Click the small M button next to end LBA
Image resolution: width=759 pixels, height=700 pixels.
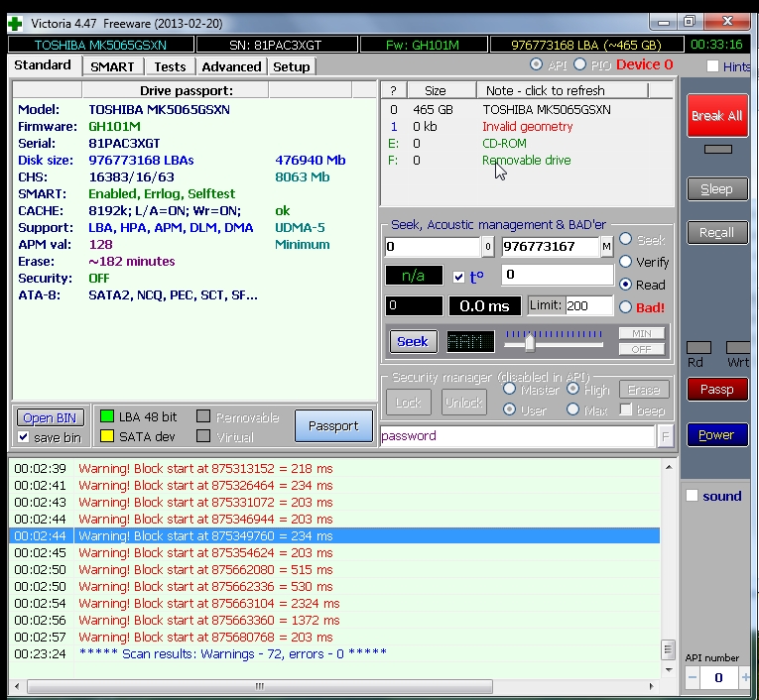coord(606,247)
